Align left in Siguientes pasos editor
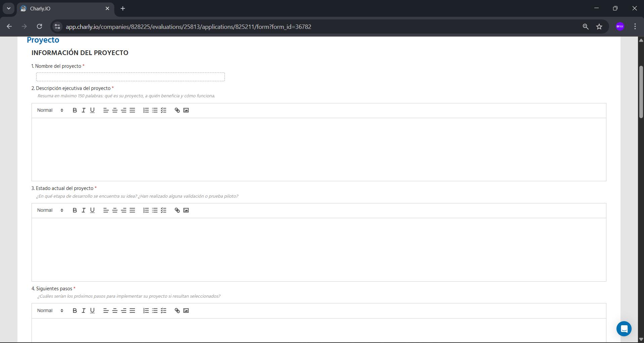This screenshot has width=644, height=343. point(106,310)
